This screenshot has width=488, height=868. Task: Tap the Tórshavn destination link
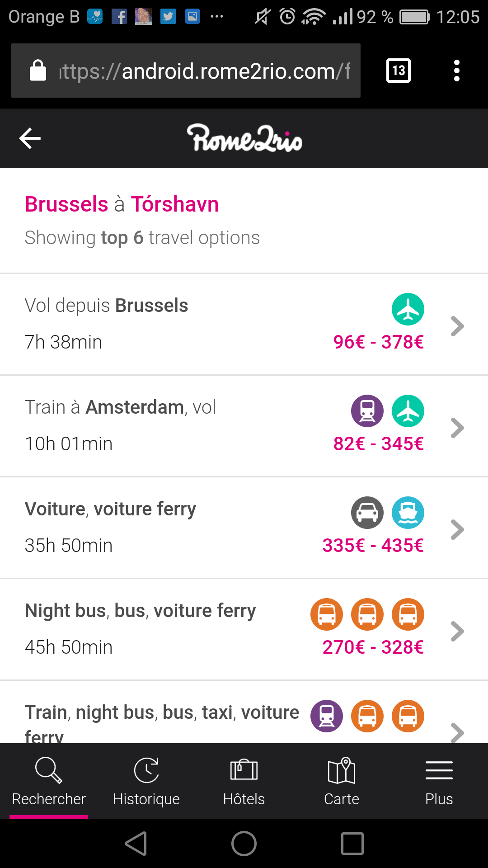tap(175, 204)
